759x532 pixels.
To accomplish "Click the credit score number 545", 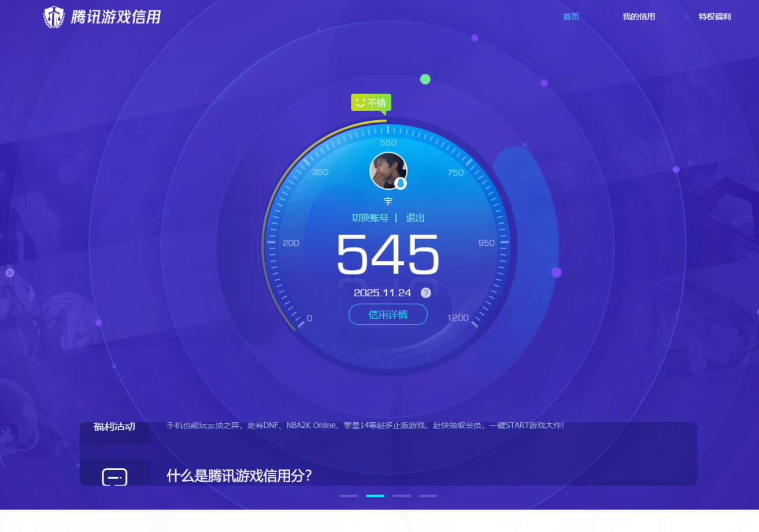I will pyautogui.click(x=388, y=254).
